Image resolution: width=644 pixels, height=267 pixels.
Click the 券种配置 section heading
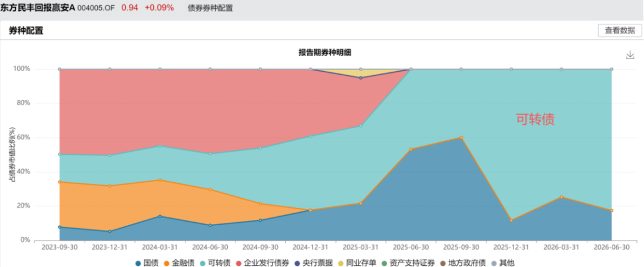click(24, 30)
